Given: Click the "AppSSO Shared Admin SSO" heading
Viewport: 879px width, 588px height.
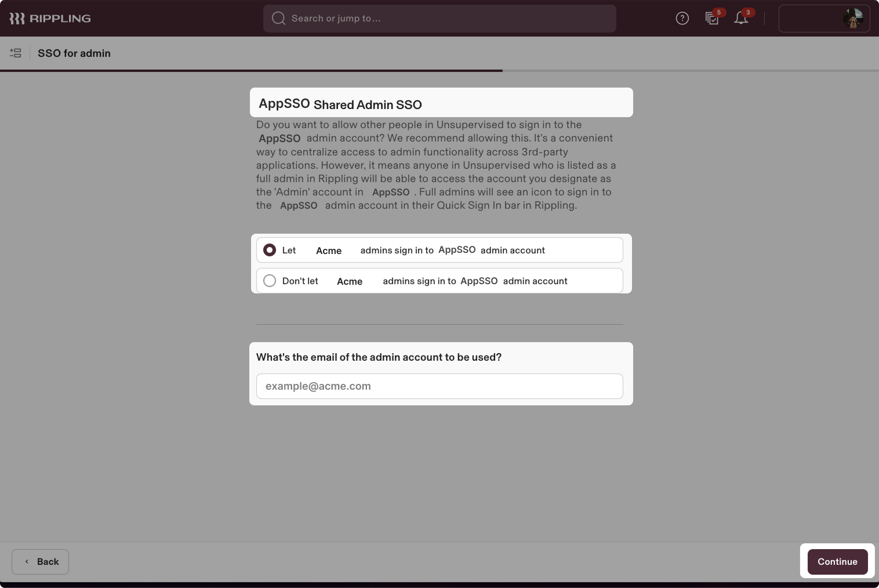Looking at the screenshot, I should (x=340, y=104).
